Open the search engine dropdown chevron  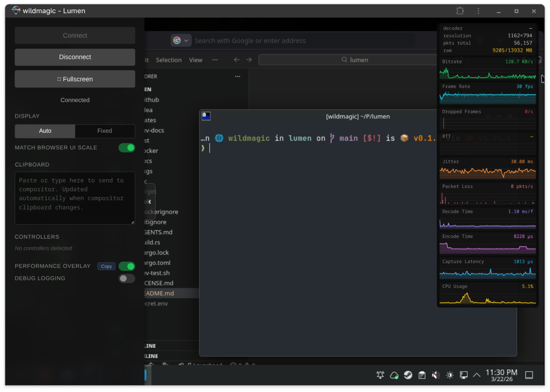pyautogui.click(x=186, y=40)
